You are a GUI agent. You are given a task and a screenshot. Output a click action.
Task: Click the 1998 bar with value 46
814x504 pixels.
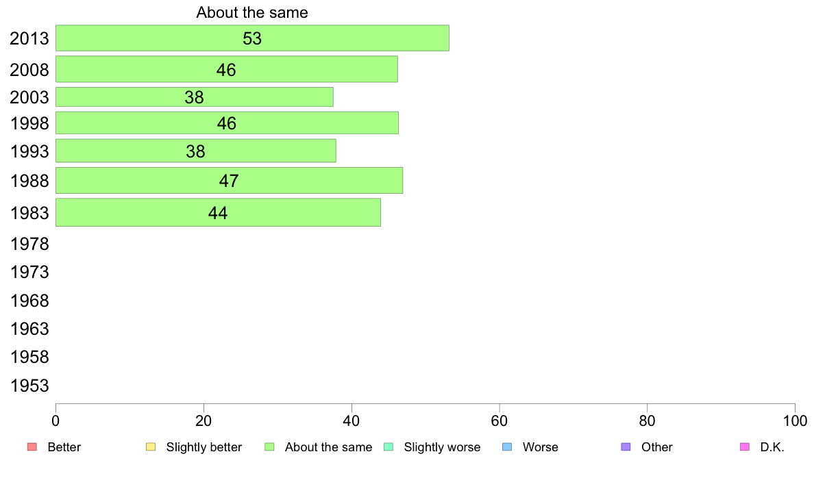click(x=227, y=123)
